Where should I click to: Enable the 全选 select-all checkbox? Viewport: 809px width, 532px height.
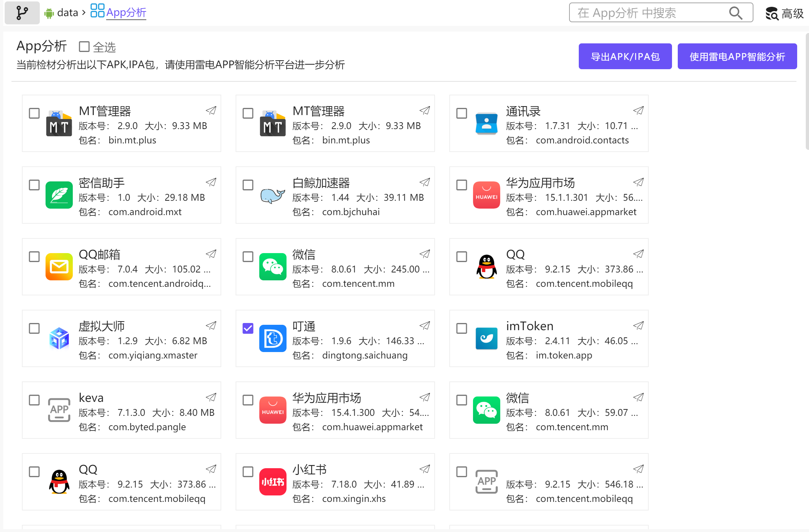pyautogui.click(x=84, y=47)
